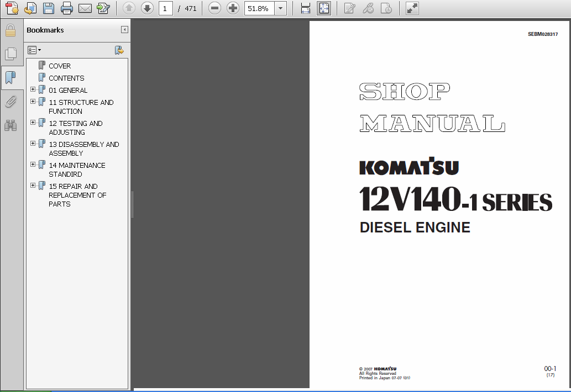Open 13 DISASSEMBLY AND ASSEMBLY bookmark

(84, 149)
